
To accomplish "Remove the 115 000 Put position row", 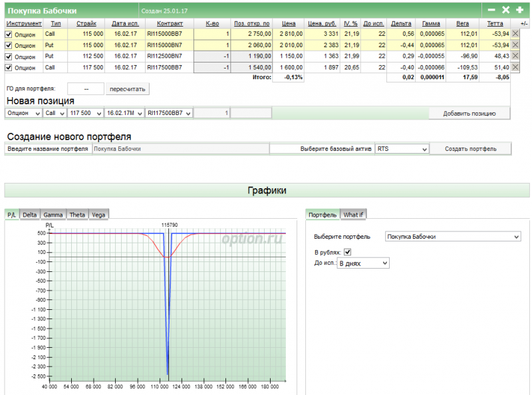I will [515, 45].
